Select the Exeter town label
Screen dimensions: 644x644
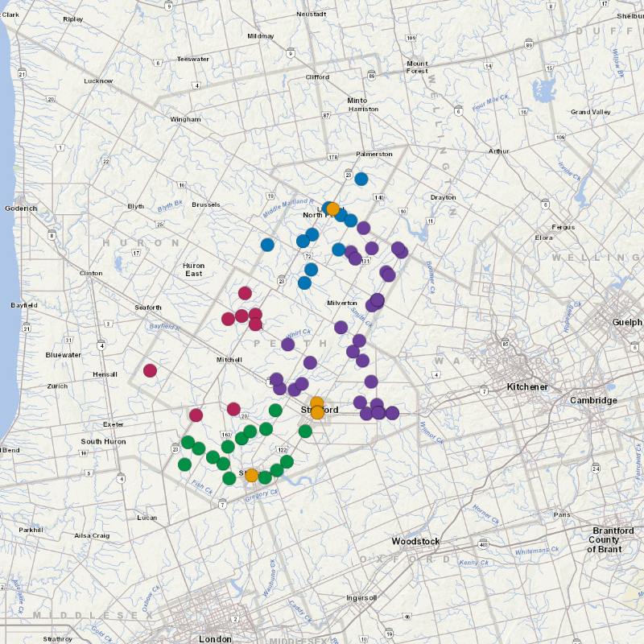click(114, 424)
